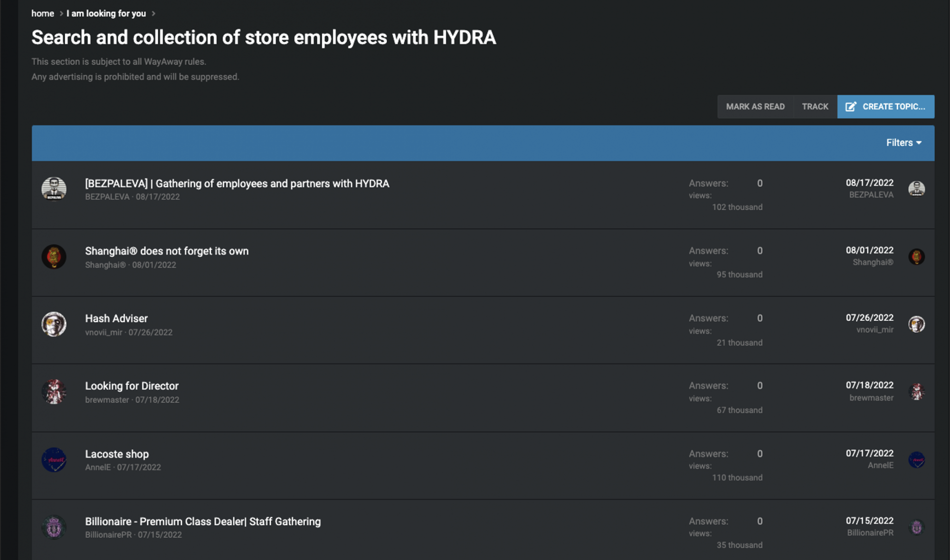Open Billionaire Premium Class Dealer topic
This screenshot has height=560, width=950.
point(203,522)
